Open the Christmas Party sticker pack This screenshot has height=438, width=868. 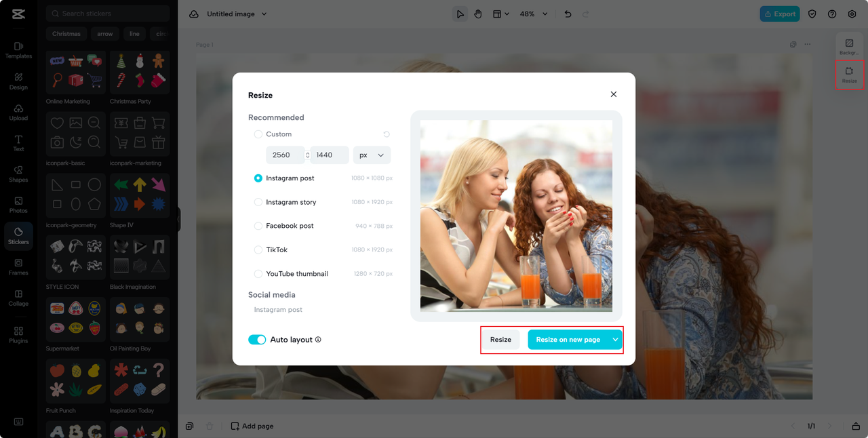click(x=139, y=73)
